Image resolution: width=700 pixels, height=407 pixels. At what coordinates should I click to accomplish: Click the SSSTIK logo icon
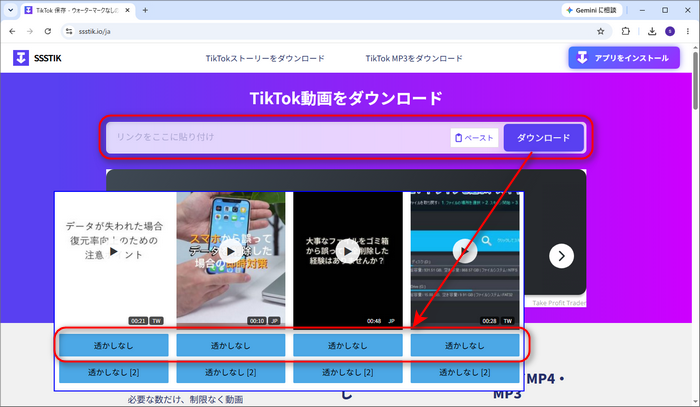tap(21, 58)
